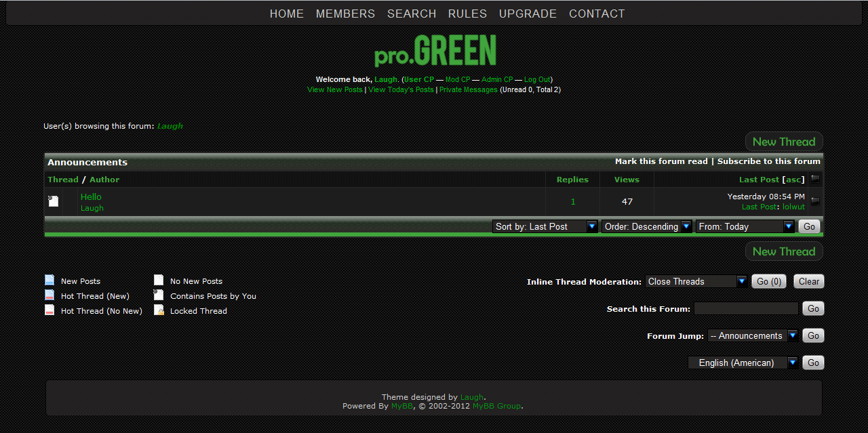This screenshot has width=868, height=433.
Task: Click author Laugh under the Hello thread
Action: pos(92,208)
